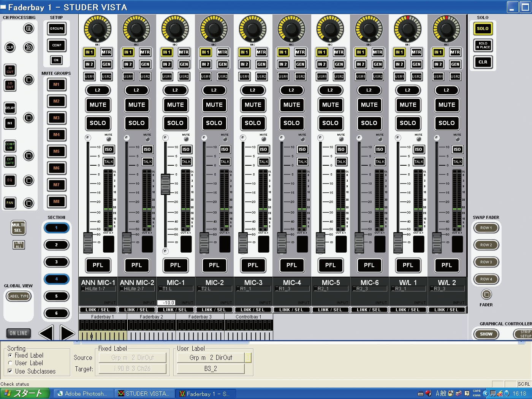Click the LO CUT processing icon

(x=10, y=85)
